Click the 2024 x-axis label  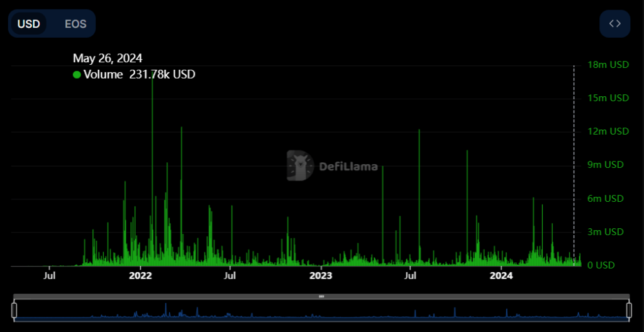[x=501, y=275]
